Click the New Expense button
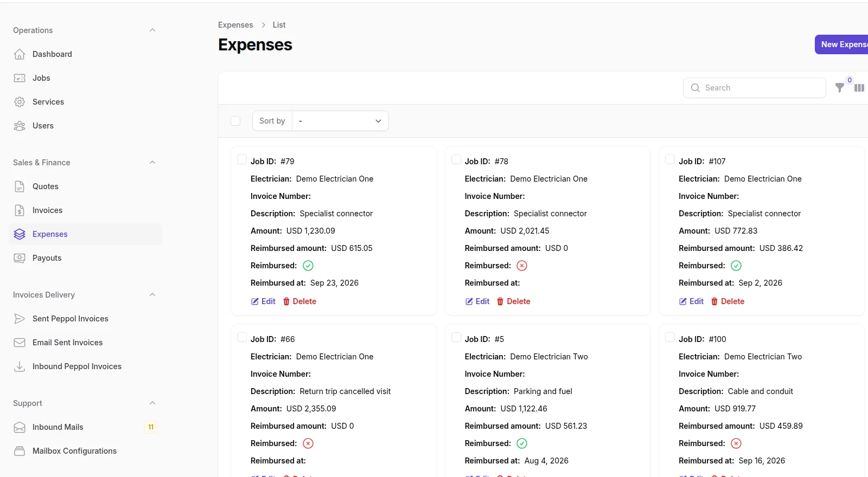The width and height of the screenshot is (868, 477). coord(842,44)
